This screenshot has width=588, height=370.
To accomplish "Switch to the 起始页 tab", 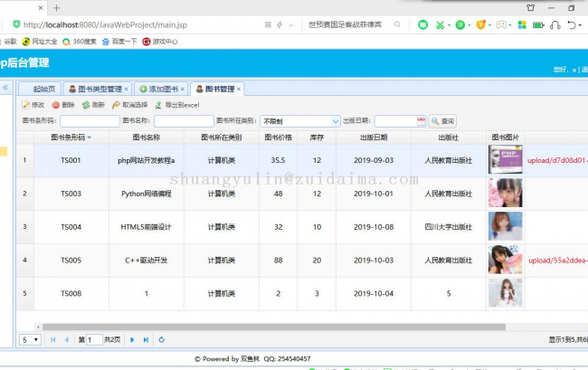I will (43, 89).
